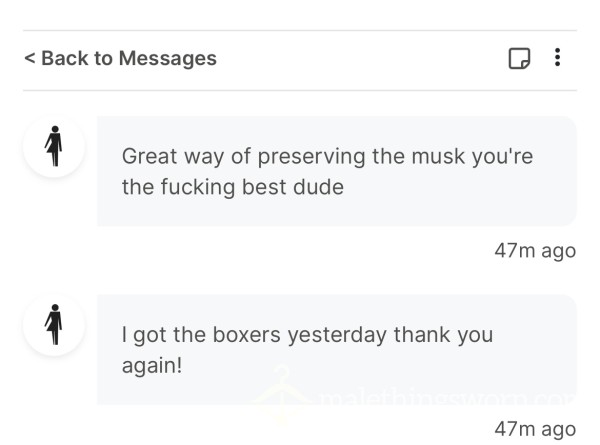Viewport: 600px width, 445px height.
Task: Select the 'Great way of preserving' message bubble
Action: (x=337, y=171)
